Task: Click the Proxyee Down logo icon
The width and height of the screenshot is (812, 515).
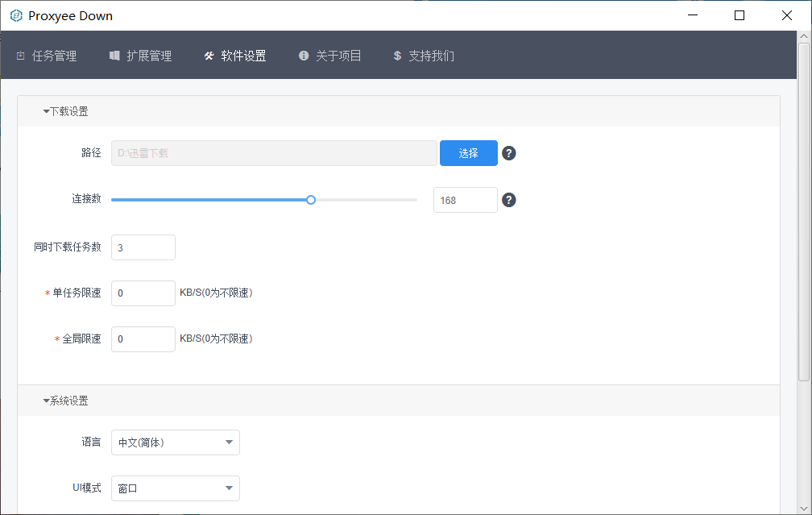Action: [16, 15]
